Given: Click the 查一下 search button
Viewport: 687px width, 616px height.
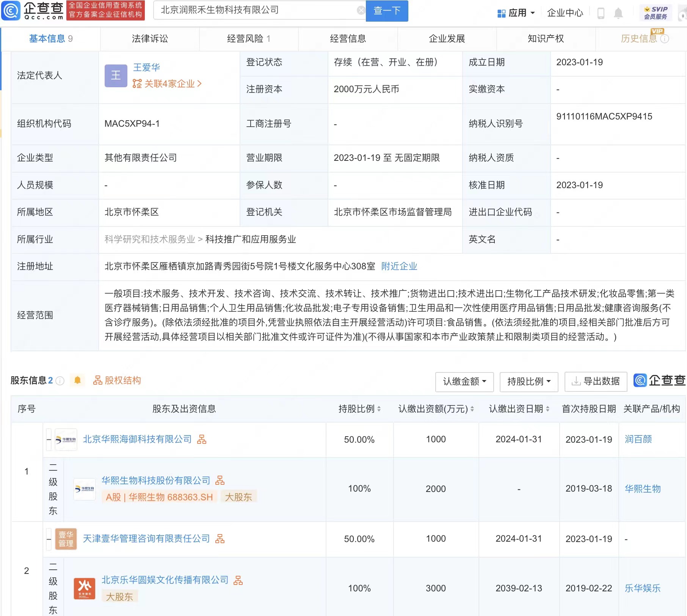Looking at the screenshot, I should tap(386, 11).
